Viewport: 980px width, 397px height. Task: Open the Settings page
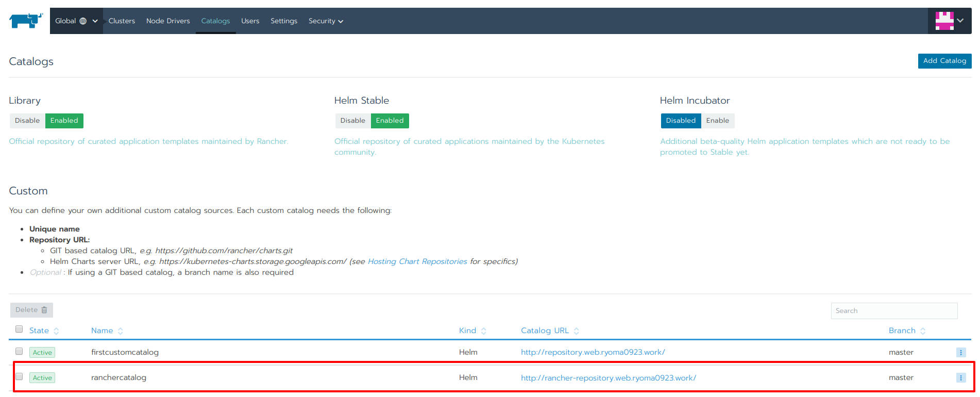pos(284,21)
